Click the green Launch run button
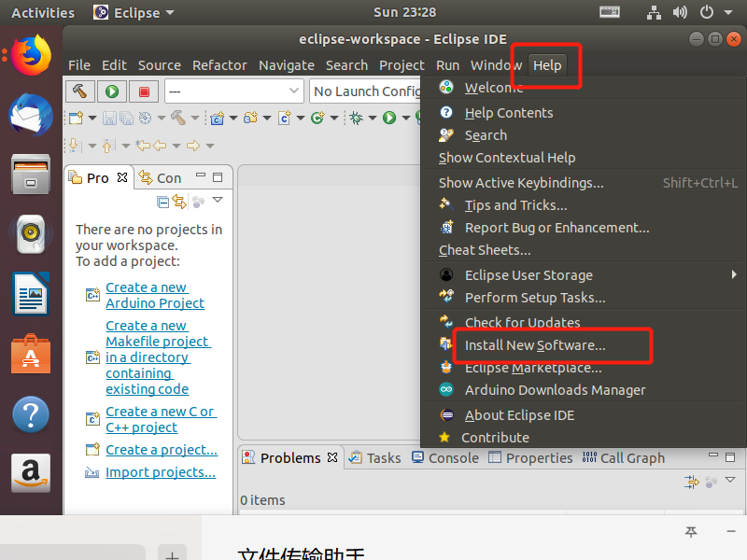Screen dimensions: 747x560 point(112,91)
